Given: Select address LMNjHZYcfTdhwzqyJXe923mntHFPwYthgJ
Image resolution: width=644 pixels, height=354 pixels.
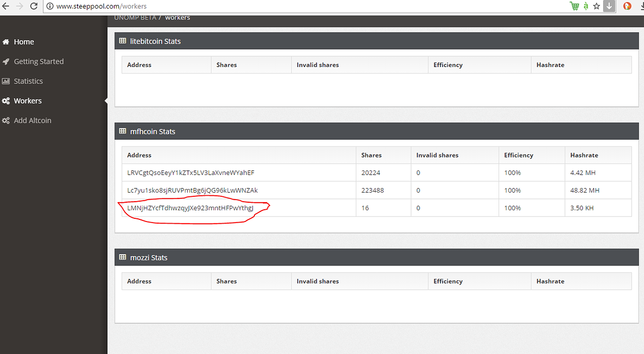Looking at the screenshot, I should (x=190, y=208).
